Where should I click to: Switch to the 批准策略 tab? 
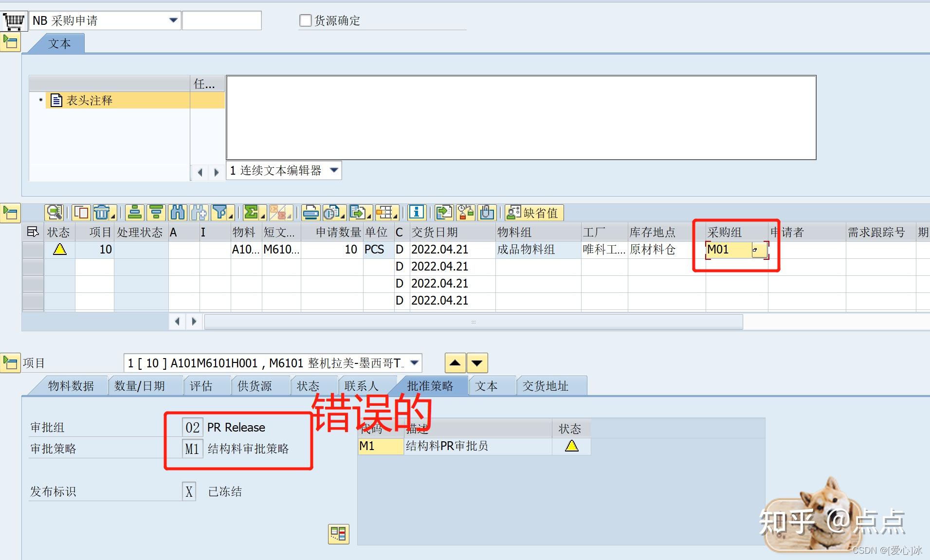click(430, 385)
